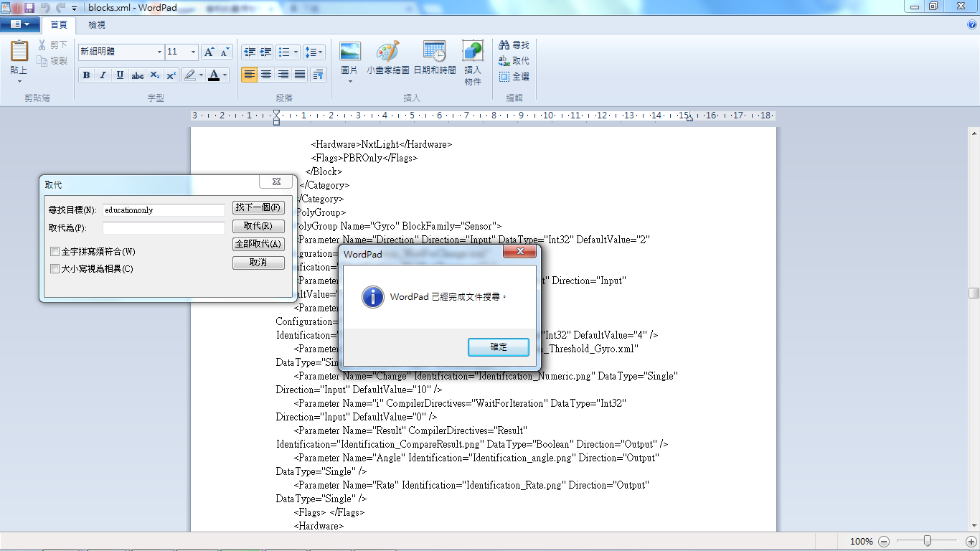Open the font color dropdown arrow

pos(225,75)
